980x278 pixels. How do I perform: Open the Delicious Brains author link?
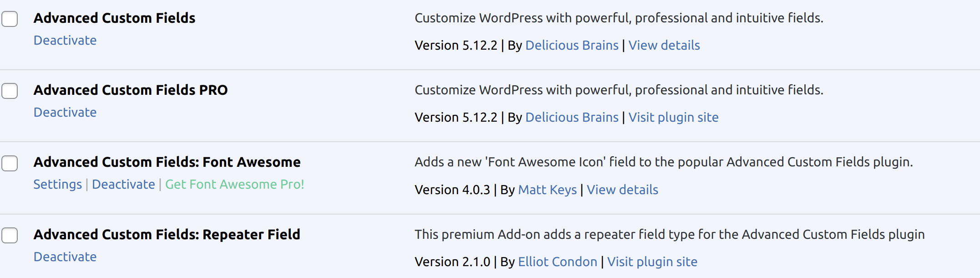click(571, 45)
